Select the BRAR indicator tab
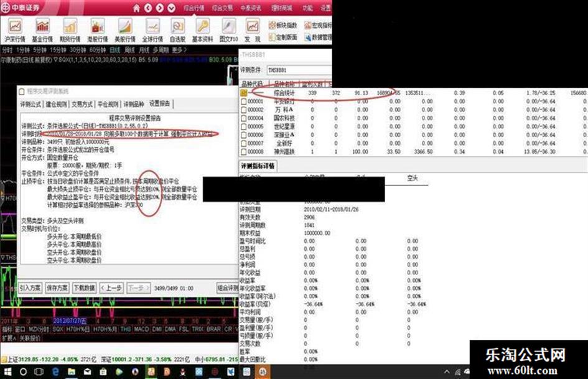 (214, 329)
